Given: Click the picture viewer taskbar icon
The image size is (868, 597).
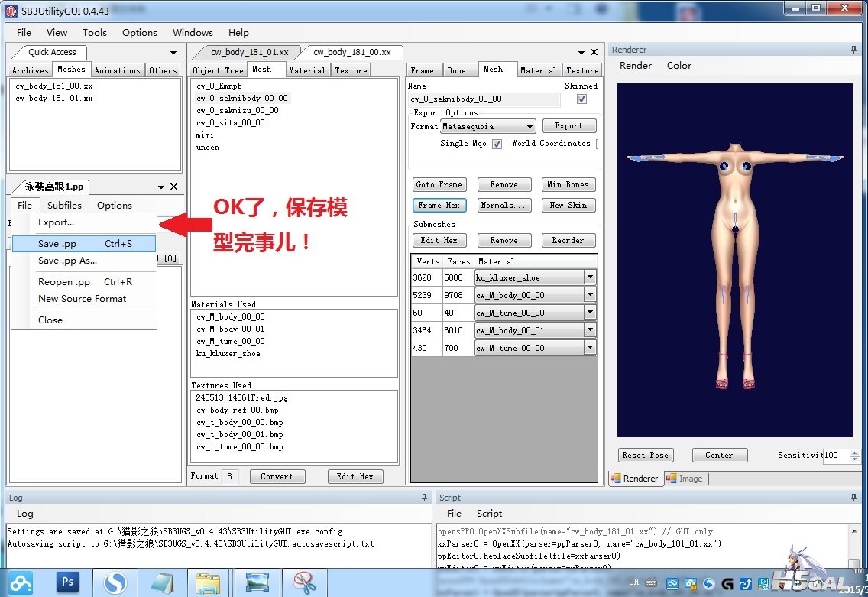Looking at the screenshot, I should point(257,582).
